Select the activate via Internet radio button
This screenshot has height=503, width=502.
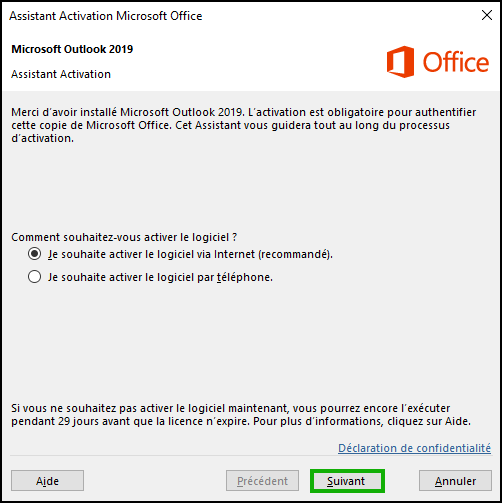(35, 254)
